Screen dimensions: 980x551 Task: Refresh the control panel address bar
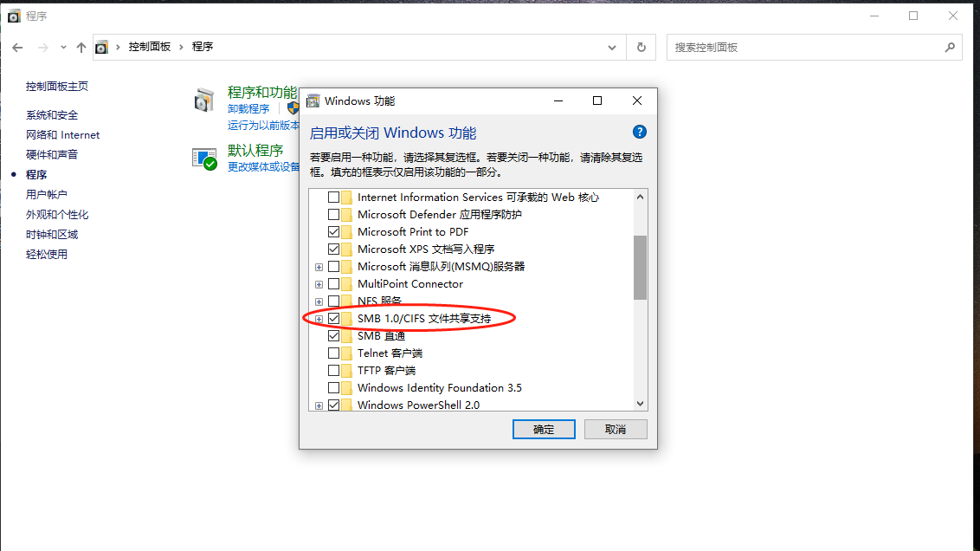(641, 48)
